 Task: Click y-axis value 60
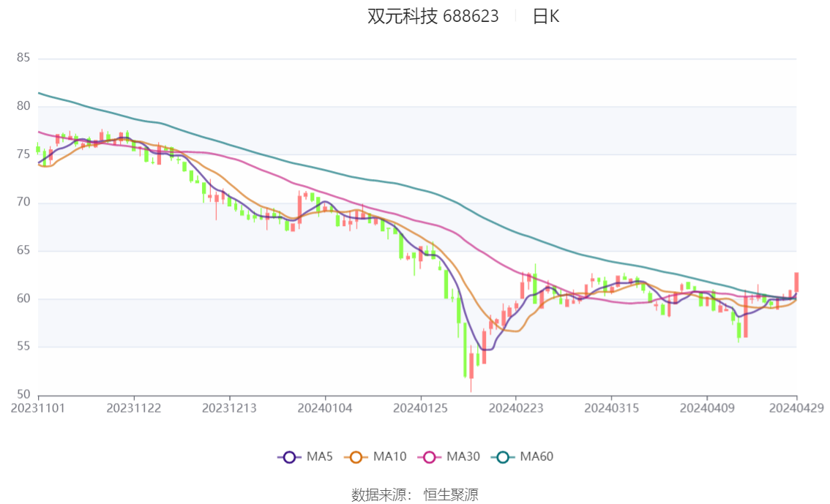23,298
